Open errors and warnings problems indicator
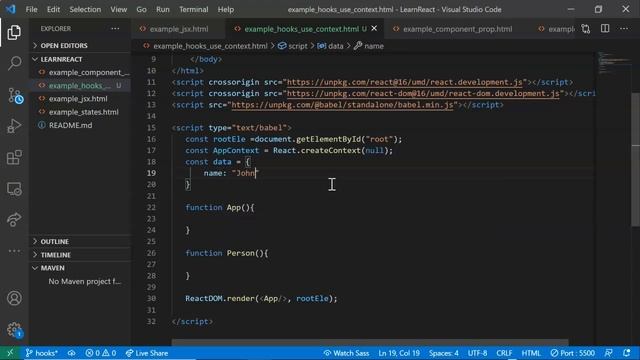Screen dimensions: 640x360 pyautogui.click(x=100, y=353)
